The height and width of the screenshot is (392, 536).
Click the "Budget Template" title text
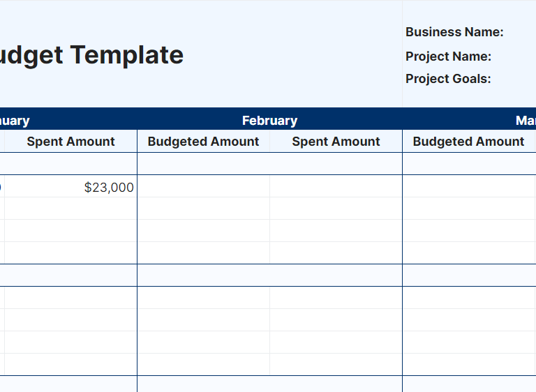(91, 55)
